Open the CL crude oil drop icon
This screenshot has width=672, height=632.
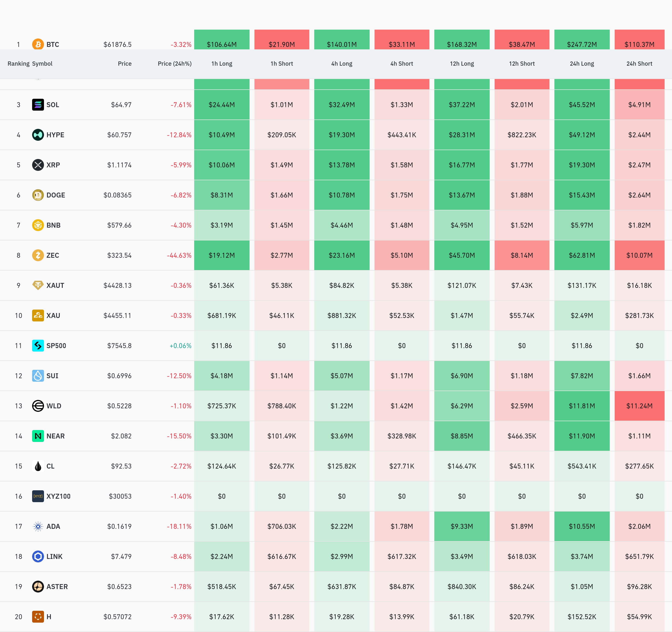point(38,466)
